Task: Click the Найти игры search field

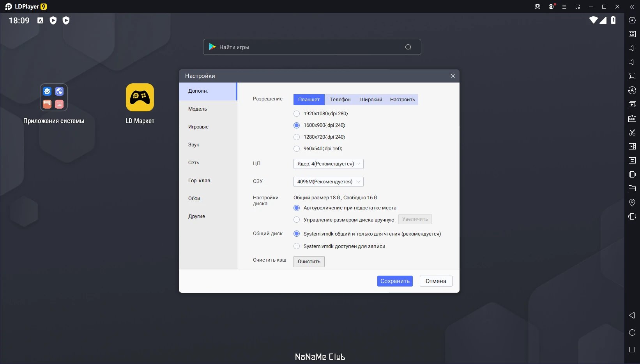Action: [x=312, y=47]
